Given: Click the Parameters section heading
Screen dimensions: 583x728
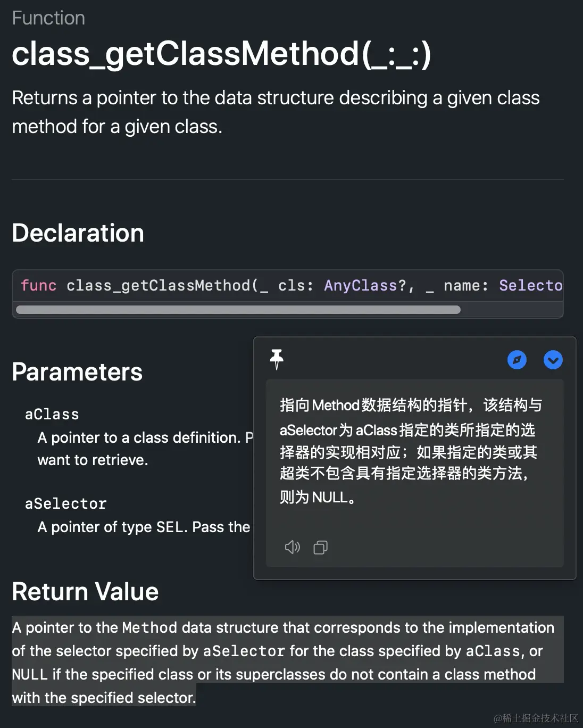Looking at the screenshot, I should coord(77,372).
